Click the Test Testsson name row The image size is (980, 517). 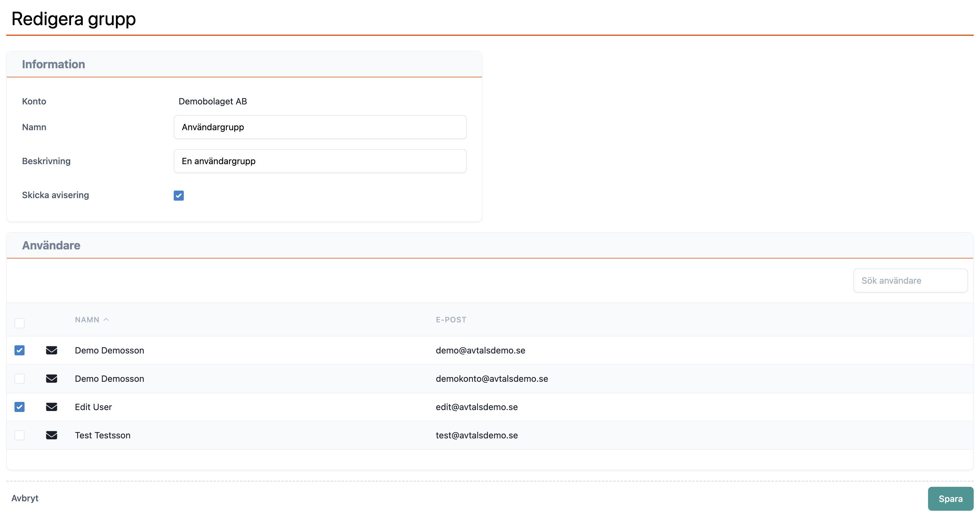pos(102,435)
